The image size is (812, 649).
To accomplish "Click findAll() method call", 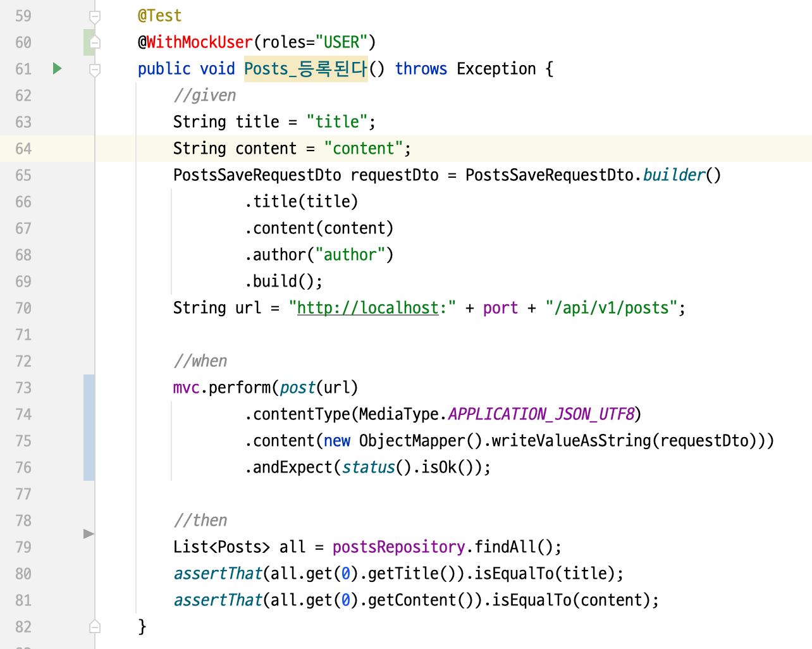I will tap(514, 547).
